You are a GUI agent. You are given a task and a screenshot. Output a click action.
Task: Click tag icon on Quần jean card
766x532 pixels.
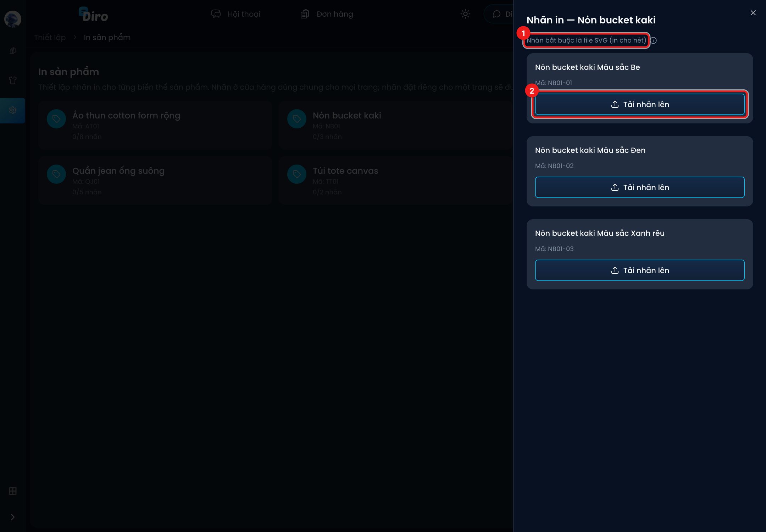coord(56,174)
